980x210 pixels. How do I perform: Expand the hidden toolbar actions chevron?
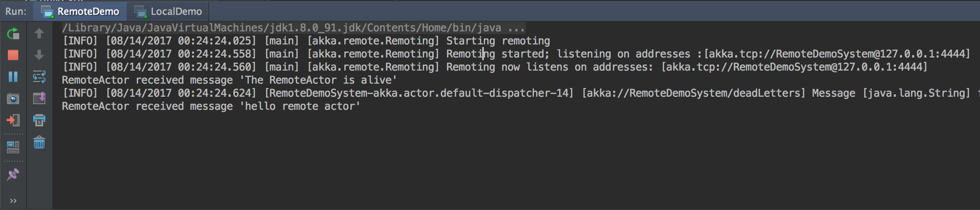(x=13, y=201)
